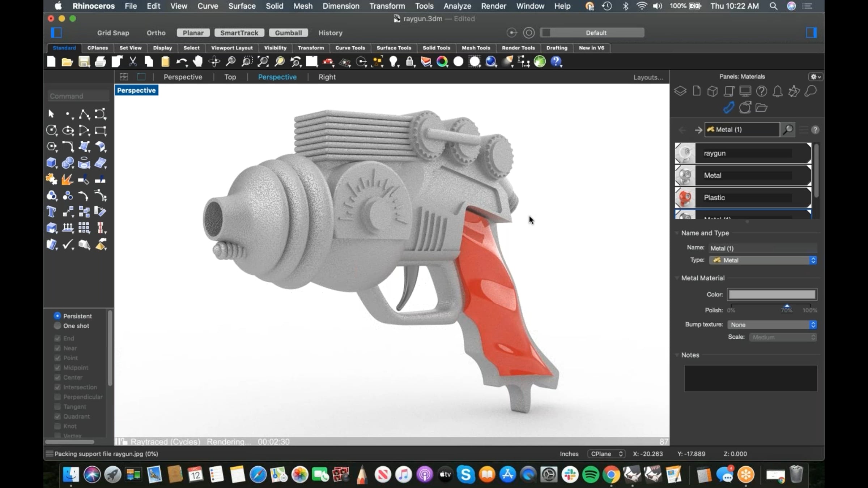The width and height of the screenshot is (868, 488).
Task: Open Rhino Help question mark icon
Action: click(556, 62)
